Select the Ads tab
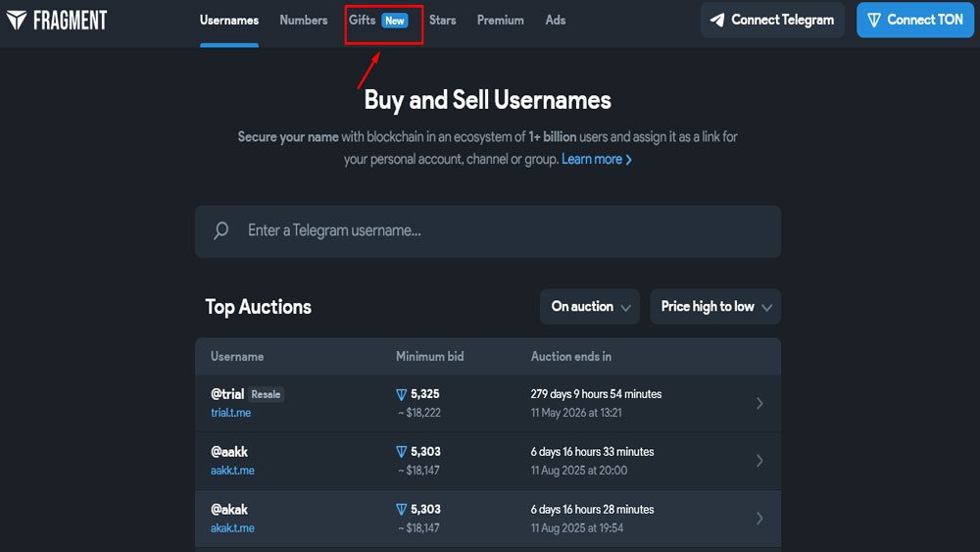This screenshot has height=552, width=980. (x=556, y=20)
